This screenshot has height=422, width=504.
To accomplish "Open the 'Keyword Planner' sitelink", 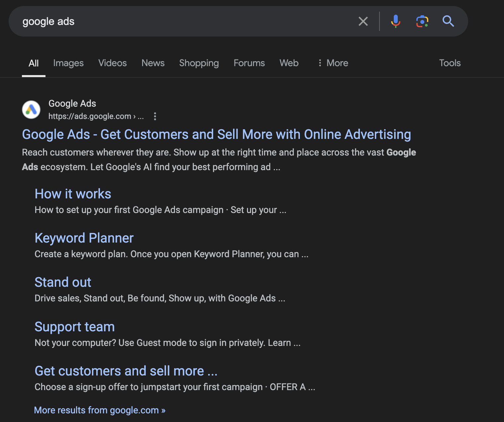I will [84, 238].
